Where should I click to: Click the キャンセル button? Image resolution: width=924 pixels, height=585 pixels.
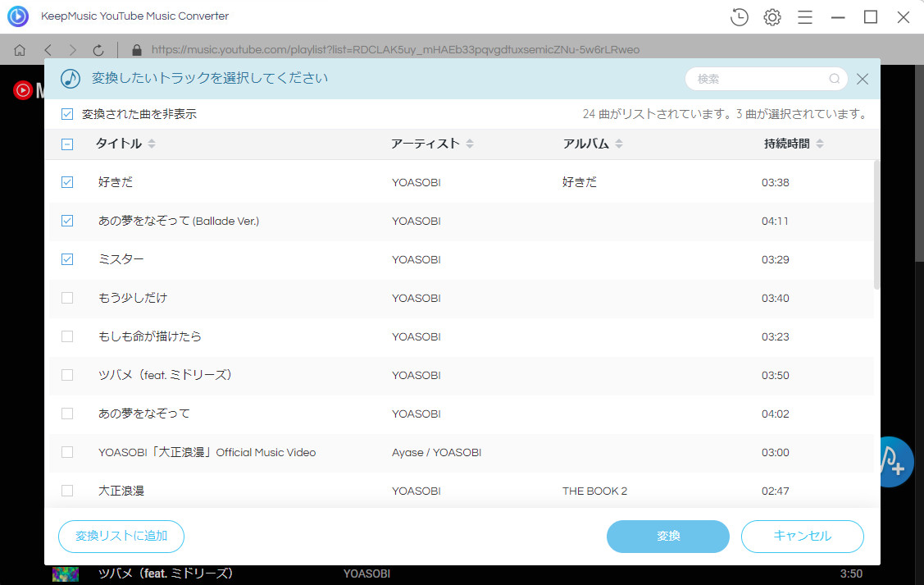(803, 536)
